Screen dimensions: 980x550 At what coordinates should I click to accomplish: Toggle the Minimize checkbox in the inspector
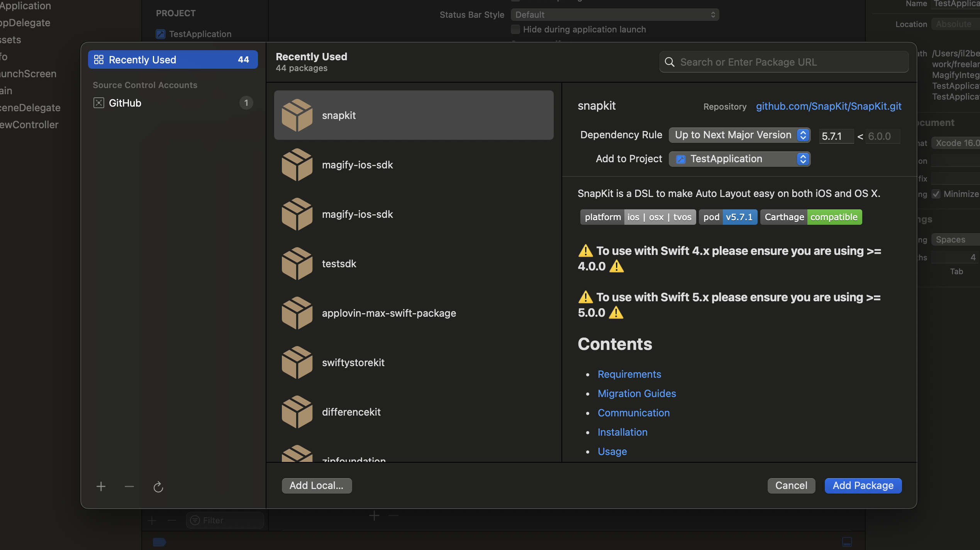coord(936,194)
